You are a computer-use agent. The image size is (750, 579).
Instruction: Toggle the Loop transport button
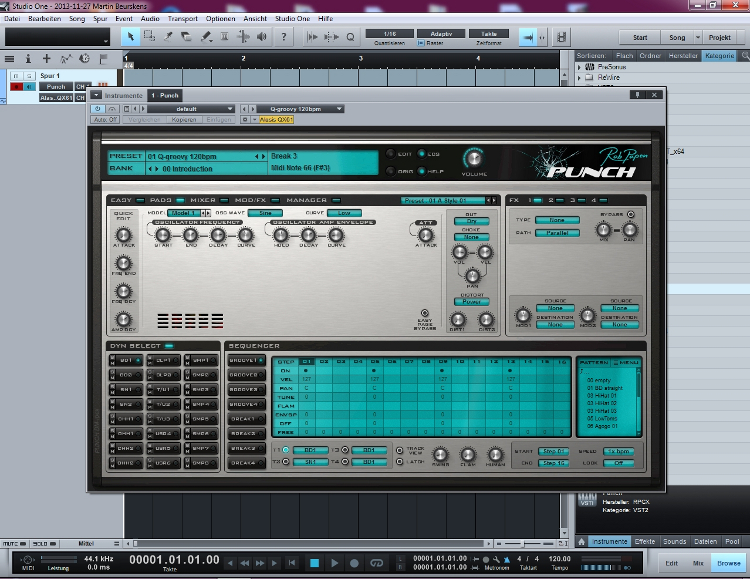377,563
